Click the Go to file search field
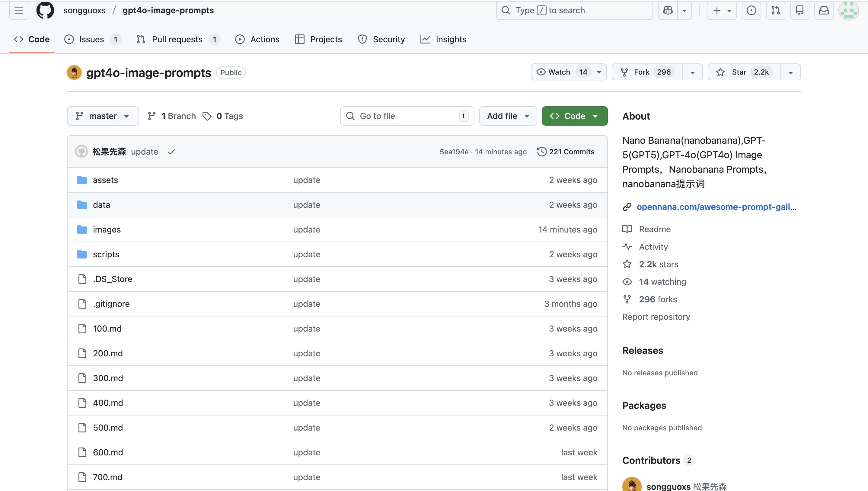The image size is (868, 491). click(406, 116)
